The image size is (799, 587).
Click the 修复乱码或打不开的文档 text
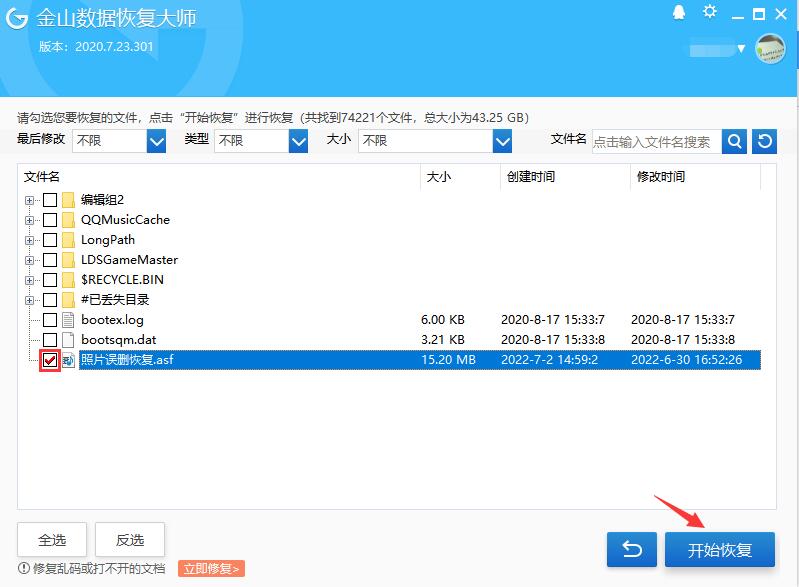[99, 568]
